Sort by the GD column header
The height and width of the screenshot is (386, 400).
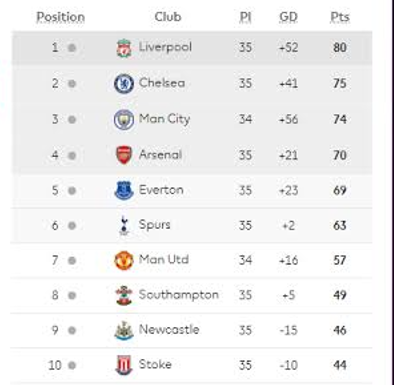point(288,17)
